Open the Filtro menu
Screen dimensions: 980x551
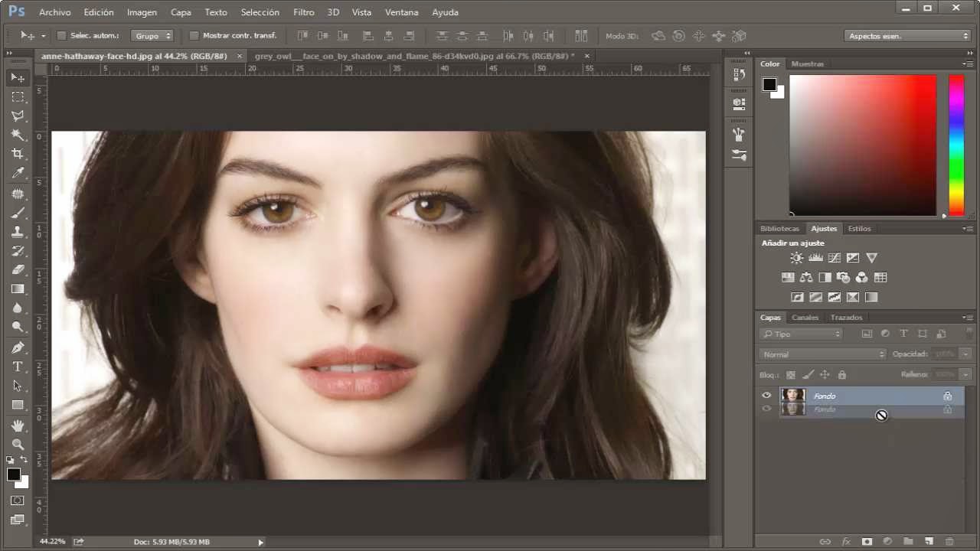click(303, 12)
